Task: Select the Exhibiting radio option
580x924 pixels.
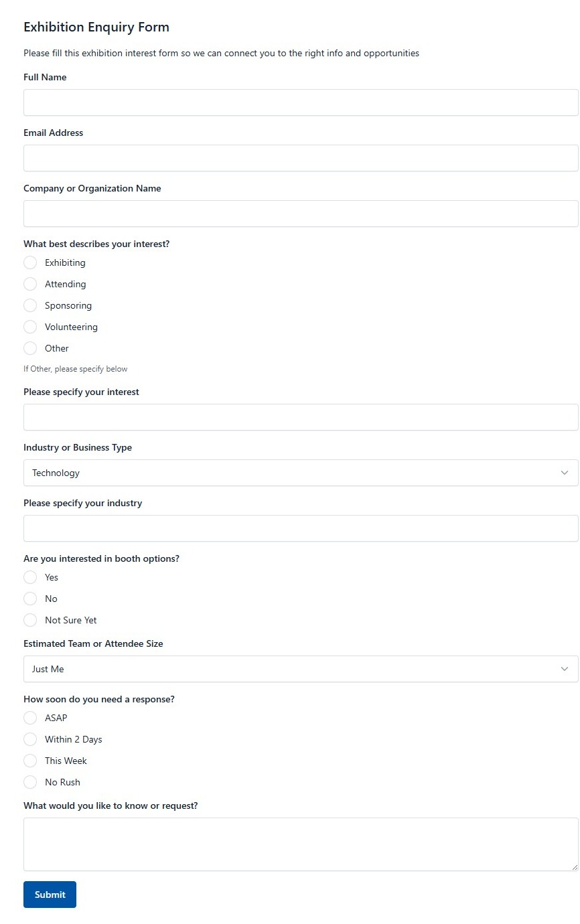Action: (30, 262)
